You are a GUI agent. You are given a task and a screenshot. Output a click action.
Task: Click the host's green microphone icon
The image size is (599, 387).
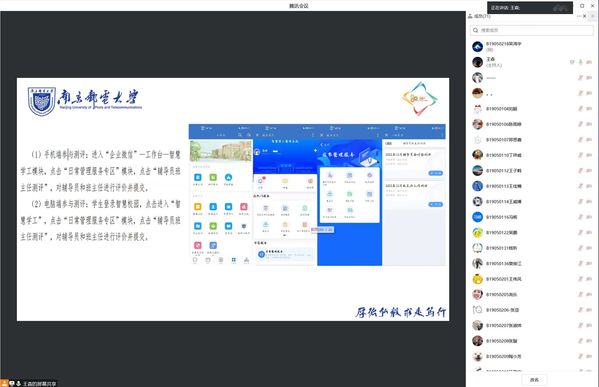pos(581,62)
